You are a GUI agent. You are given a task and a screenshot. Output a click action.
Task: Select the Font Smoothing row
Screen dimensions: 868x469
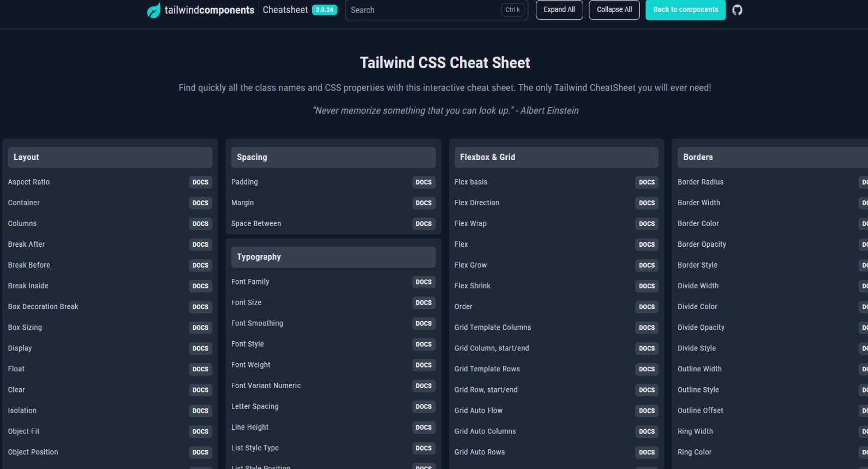point(333,324)
